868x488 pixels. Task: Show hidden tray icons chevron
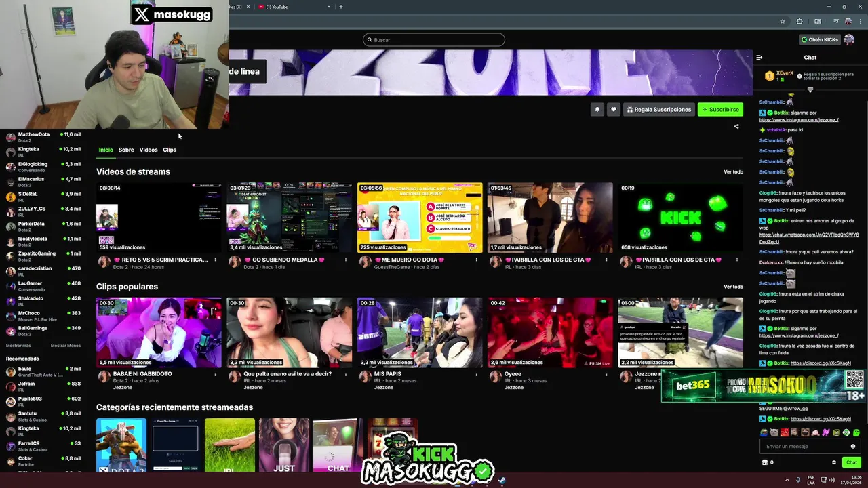(789, 480)
